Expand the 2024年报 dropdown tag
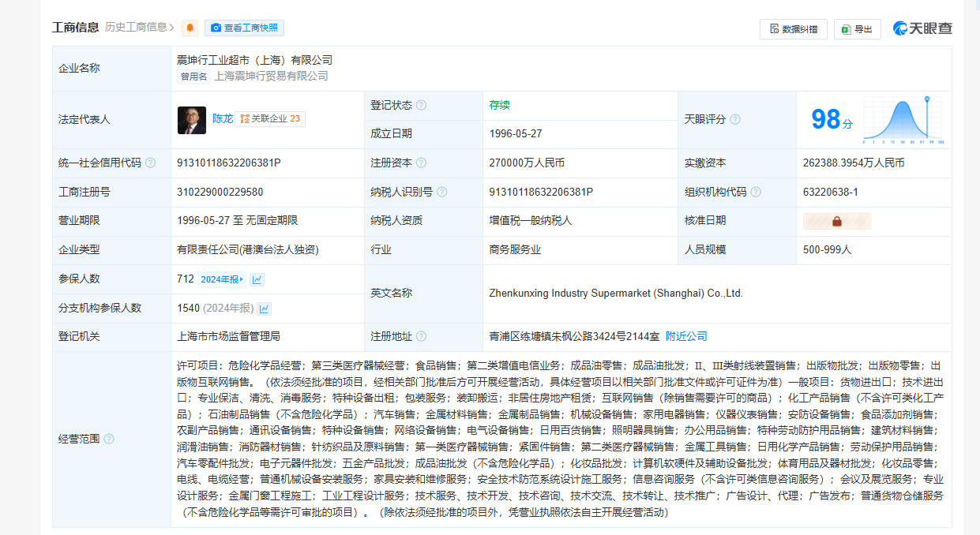This screenshot has width=980, height=535. [x=222, y=279]
